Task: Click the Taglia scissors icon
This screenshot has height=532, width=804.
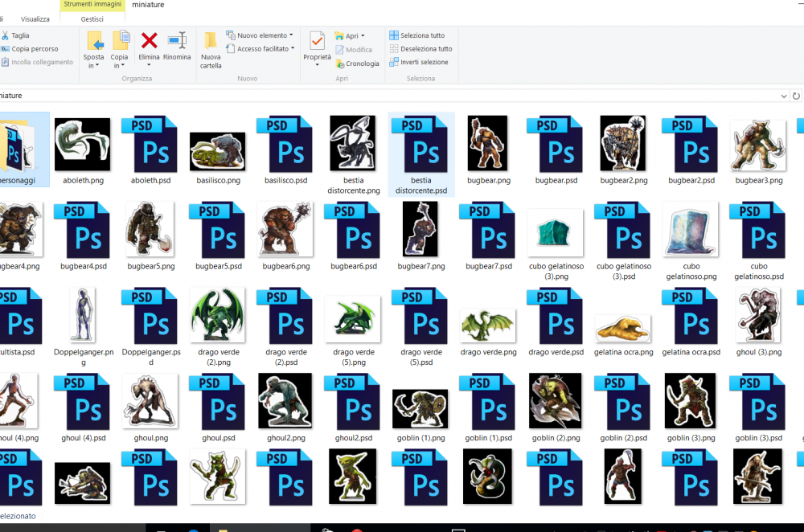Action: pos(6,35)
